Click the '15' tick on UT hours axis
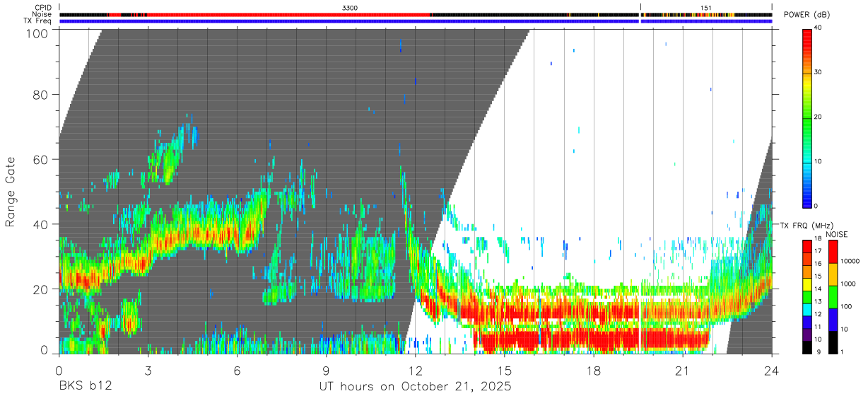 coord(505,370)
